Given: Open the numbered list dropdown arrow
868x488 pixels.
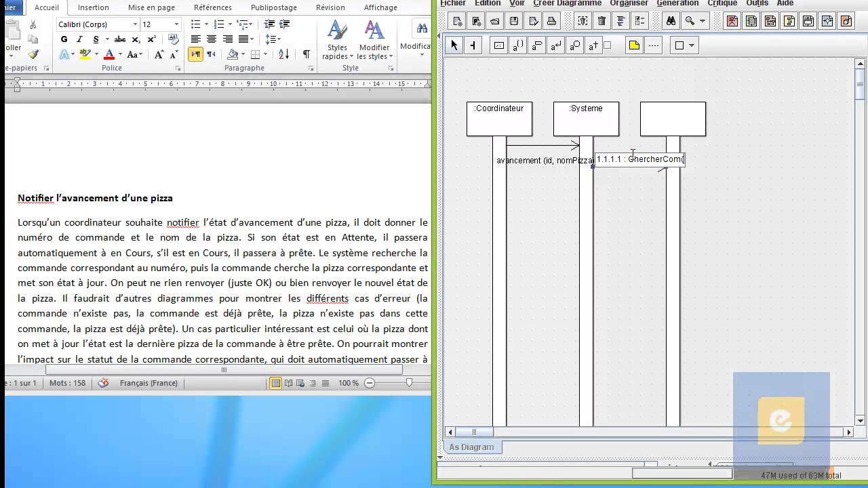Looking at the screenshot, I should click(x=229, y=24).
